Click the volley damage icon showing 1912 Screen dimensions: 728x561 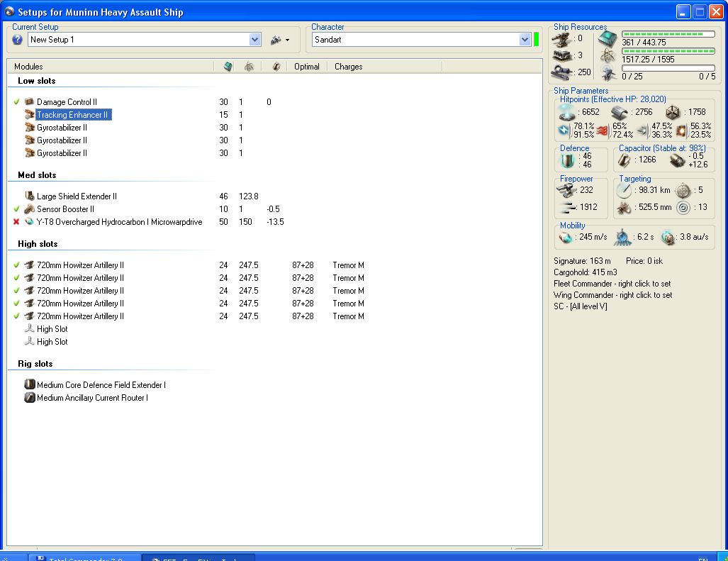coord(569,207)
